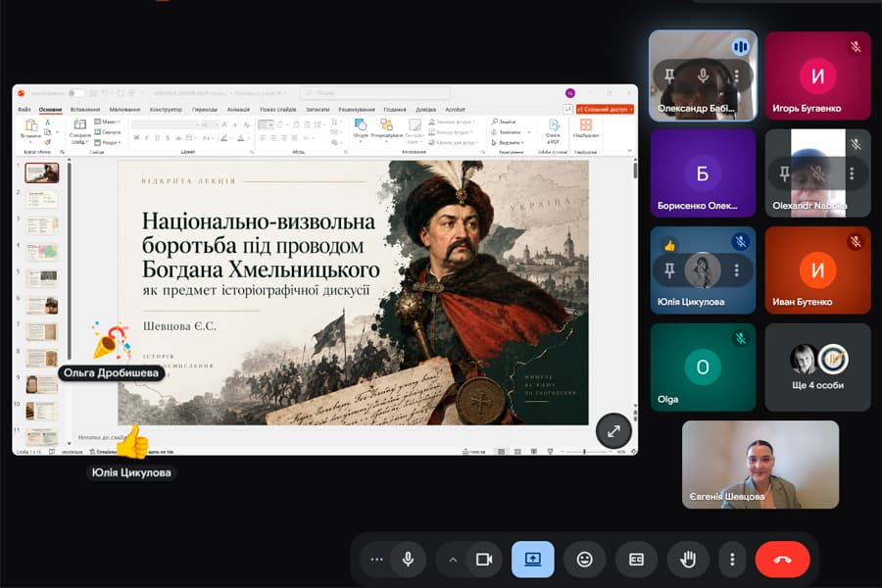This screenshot has width=882, height=588.
Task: Toggle the microphone in Meet toolbar
Action: pyautogui.click(x=409, y=560)
